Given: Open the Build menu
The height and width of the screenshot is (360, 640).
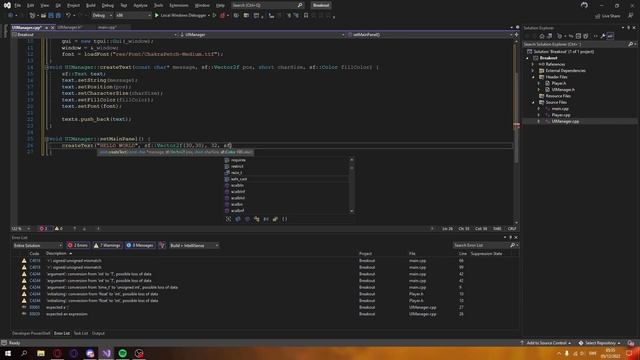Looking at the screenshot, I should (x=91, y=5).
